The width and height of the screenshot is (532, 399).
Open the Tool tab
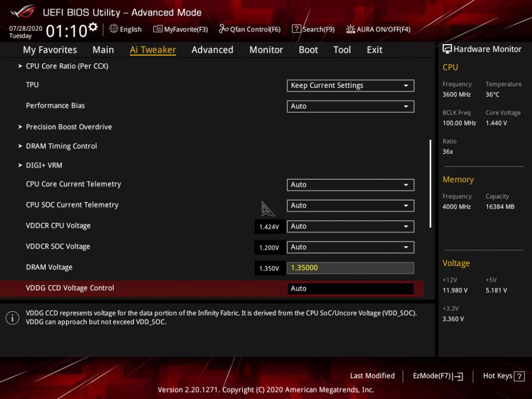coord(342,50)
